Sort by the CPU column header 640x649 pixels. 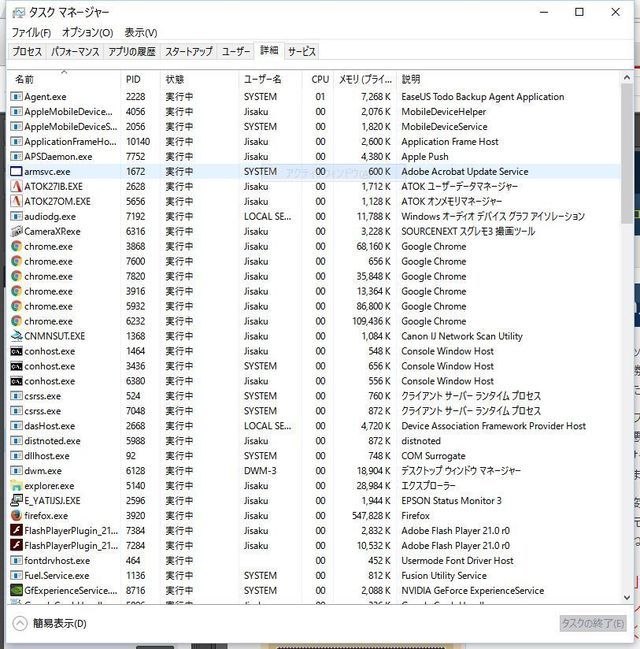pyautogui.click(x=318, y=79)
